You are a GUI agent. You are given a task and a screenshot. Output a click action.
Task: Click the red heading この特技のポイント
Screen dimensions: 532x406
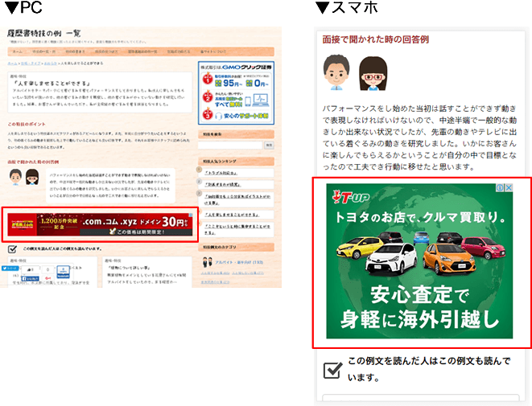27,124
